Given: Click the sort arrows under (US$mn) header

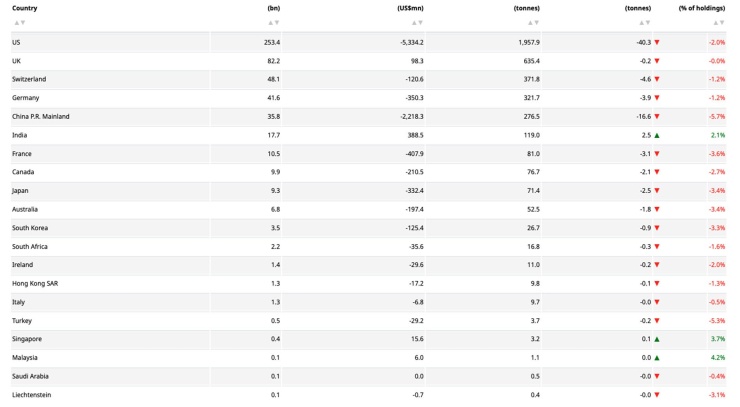Looking at the screenshot, I should point(417,23).
